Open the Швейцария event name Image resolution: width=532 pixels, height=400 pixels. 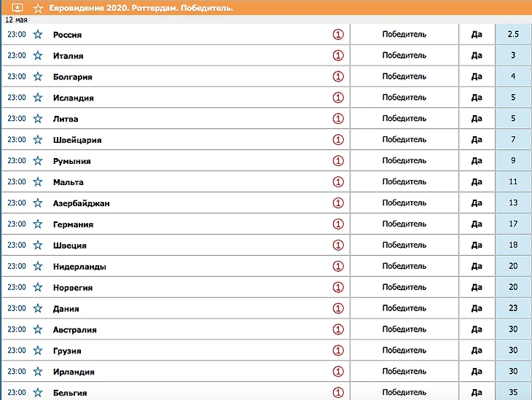[x=77, y=140]
